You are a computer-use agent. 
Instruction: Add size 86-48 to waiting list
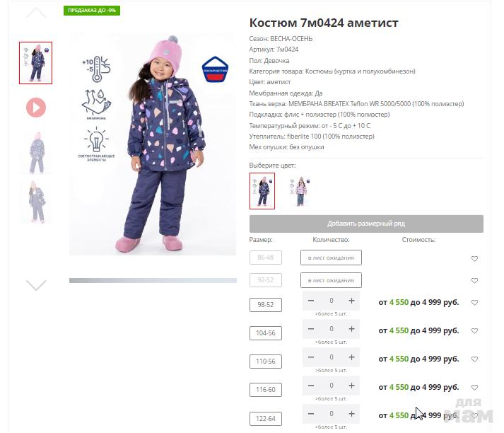pyautogui.click(x=331, y=258)
